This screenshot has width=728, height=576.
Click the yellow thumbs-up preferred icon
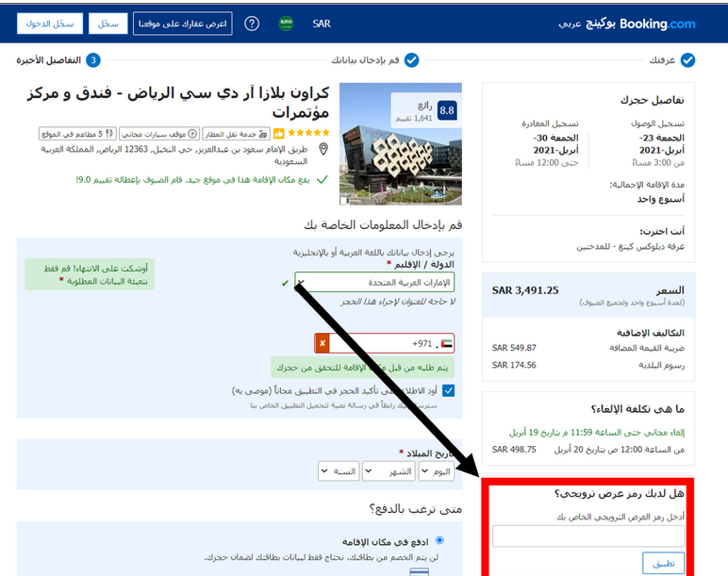tap(278, 134)
